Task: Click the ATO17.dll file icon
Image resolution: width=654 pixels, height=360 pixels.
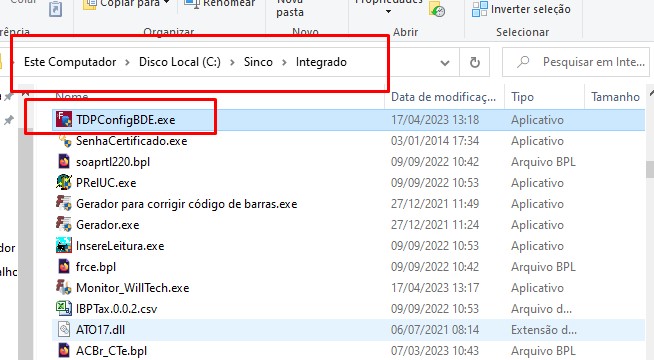Action: pyautogui.click(x=64, y=330)
